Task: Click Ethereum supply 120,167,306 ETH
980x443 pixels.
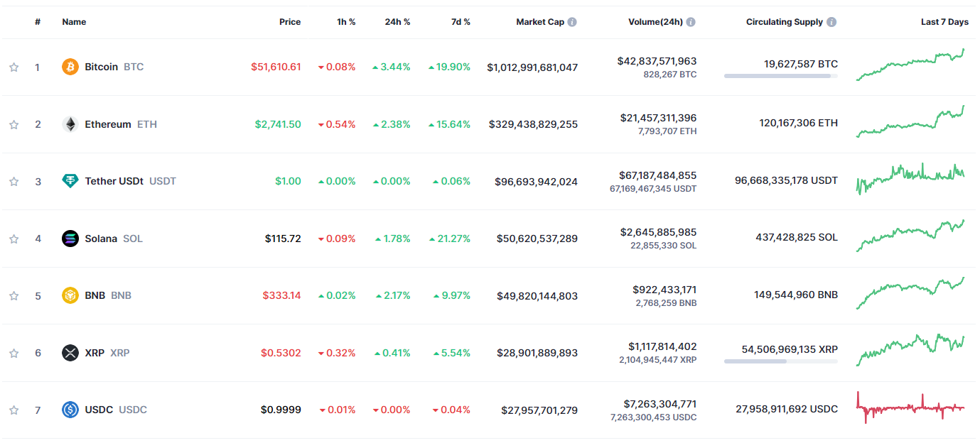Action: click(x=798, y=123)
